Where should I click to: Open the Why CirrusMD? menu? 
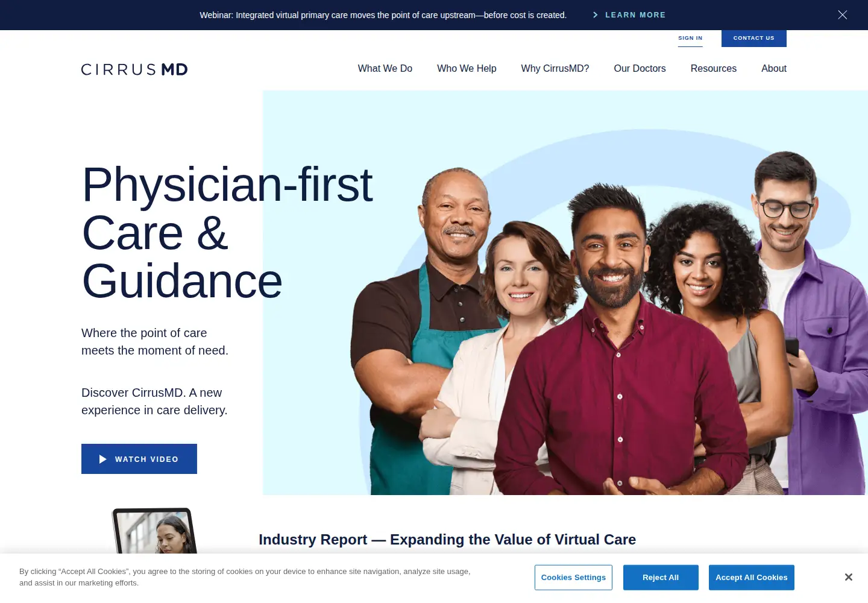(x=555, y=69)
